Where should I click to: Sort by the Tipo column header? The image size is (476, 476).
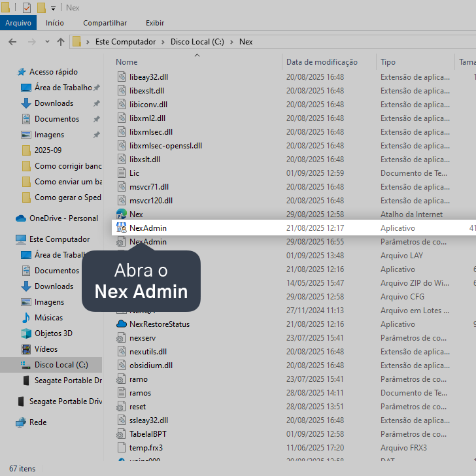(388, 62)
